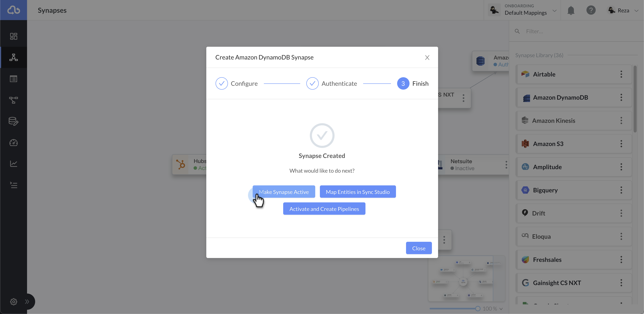
Task: Open Amazon S3 three-dot options menu
Action: click(x=621, y=144)
